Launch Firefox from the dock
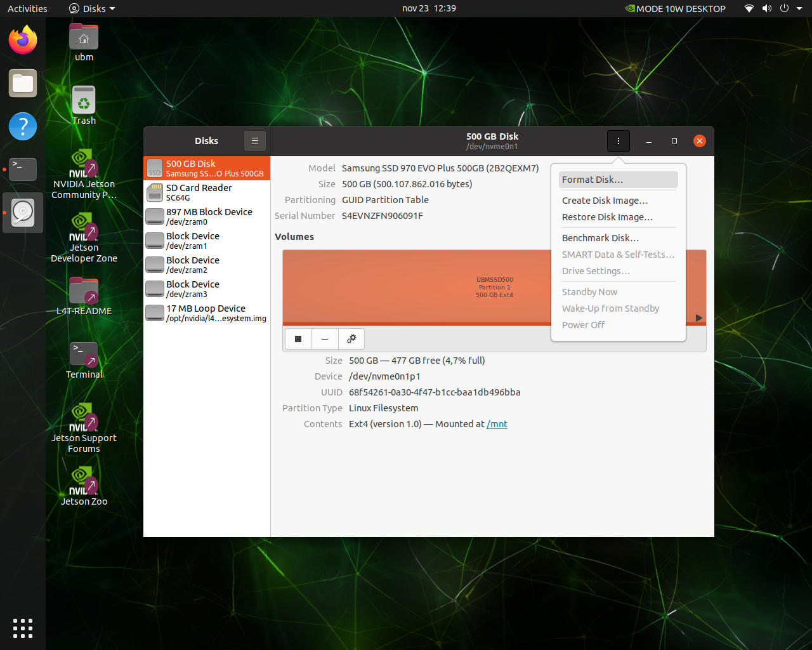The width and height of the screenshot is (812, 650). click(23, 41)
